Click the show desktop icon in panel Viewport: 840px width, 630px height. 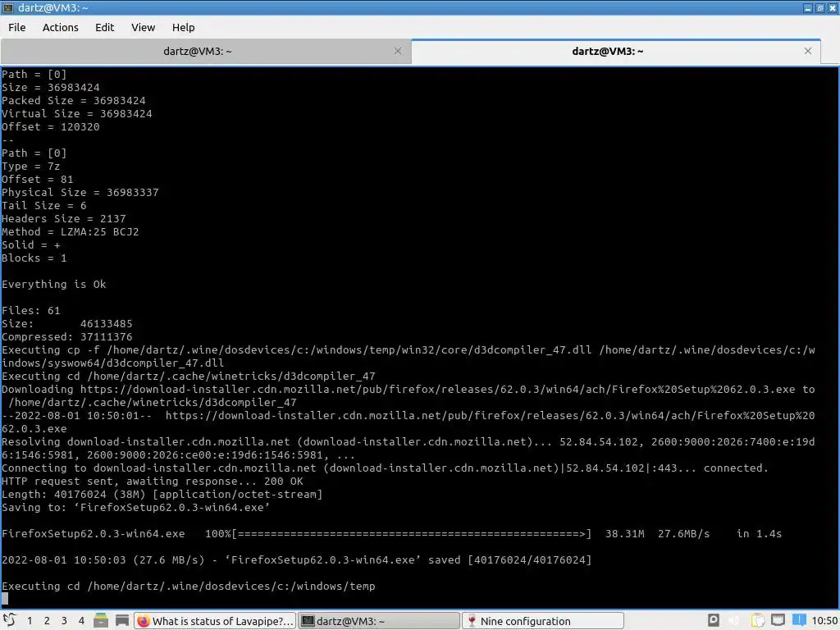[122, 620]
